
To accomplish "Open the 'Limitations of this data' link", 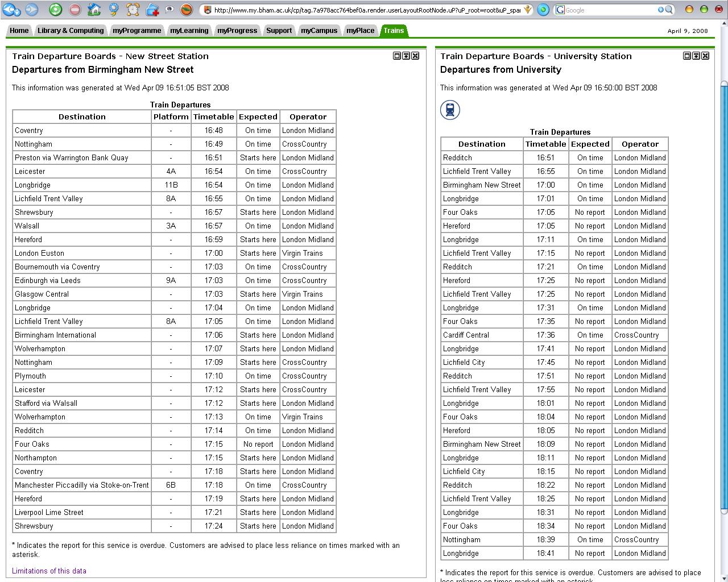I will 49,571.
